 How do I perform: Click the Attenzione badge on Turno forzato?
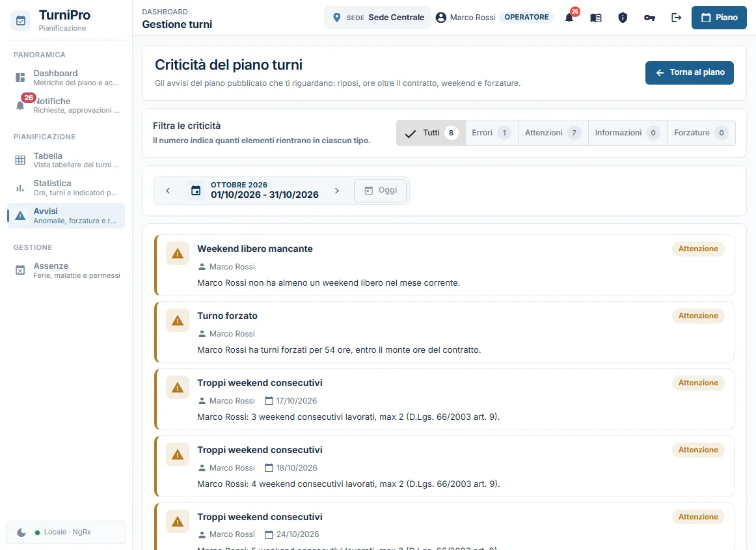coord(698,316)
